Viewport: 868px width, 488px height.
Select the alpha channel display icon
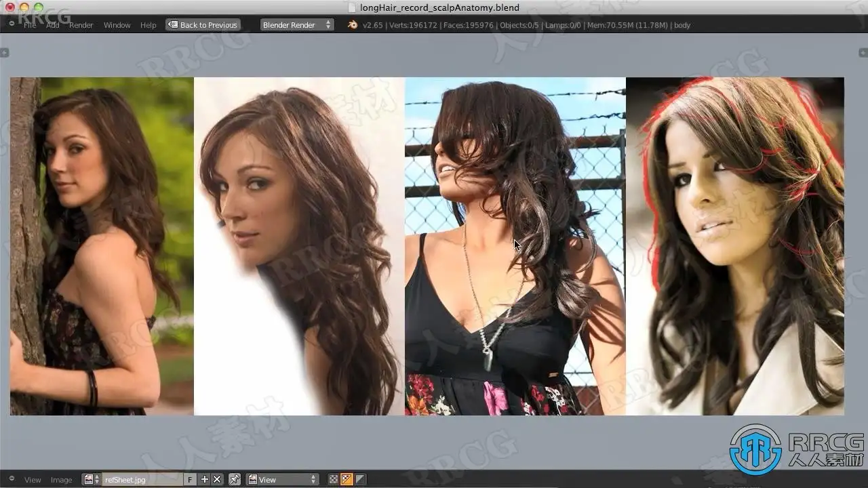[360, 479]
